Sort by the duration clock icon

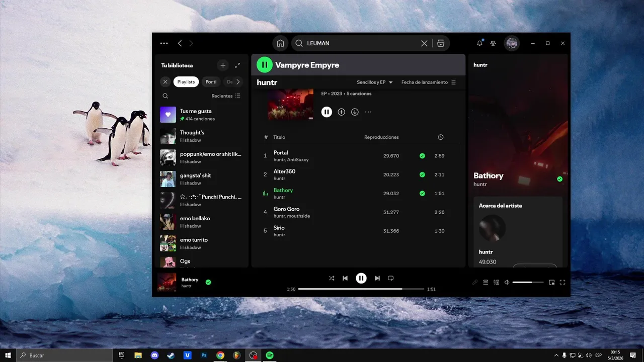(441, 137)
